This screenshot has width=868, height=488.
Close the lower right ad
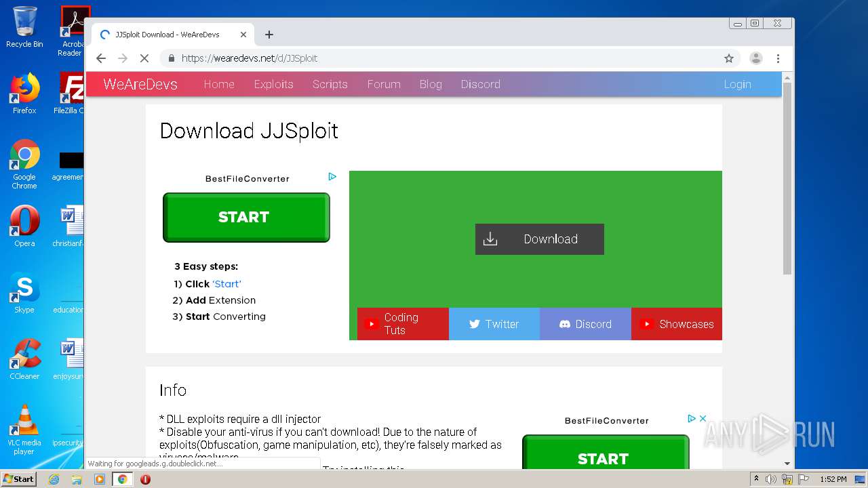[x=703, y=418]
